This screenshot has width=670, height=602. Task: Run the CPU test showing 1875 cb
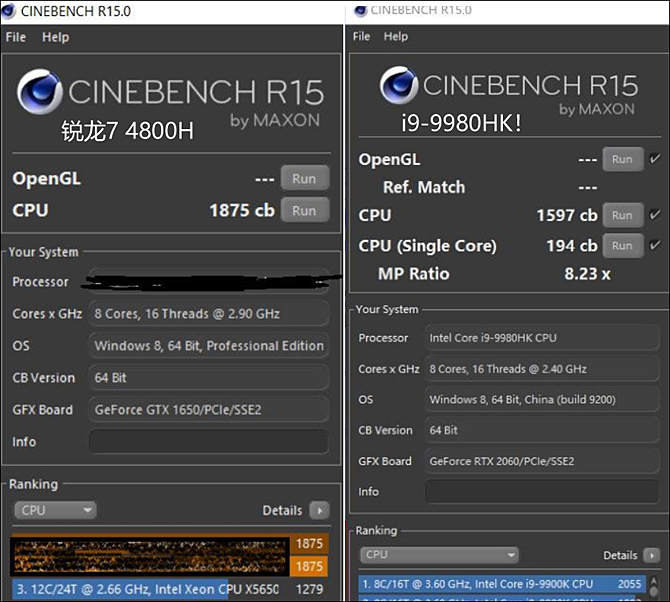coord(305,210)
